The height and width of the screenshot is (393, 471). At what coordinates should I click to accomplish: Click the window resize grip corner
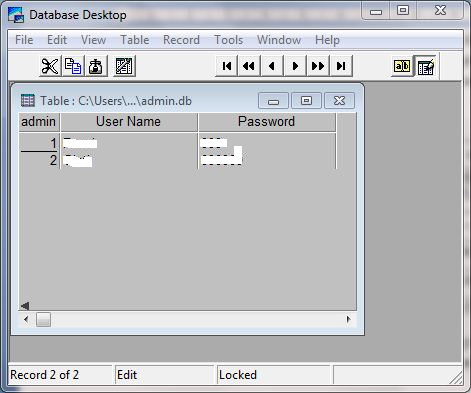(456, 378)
